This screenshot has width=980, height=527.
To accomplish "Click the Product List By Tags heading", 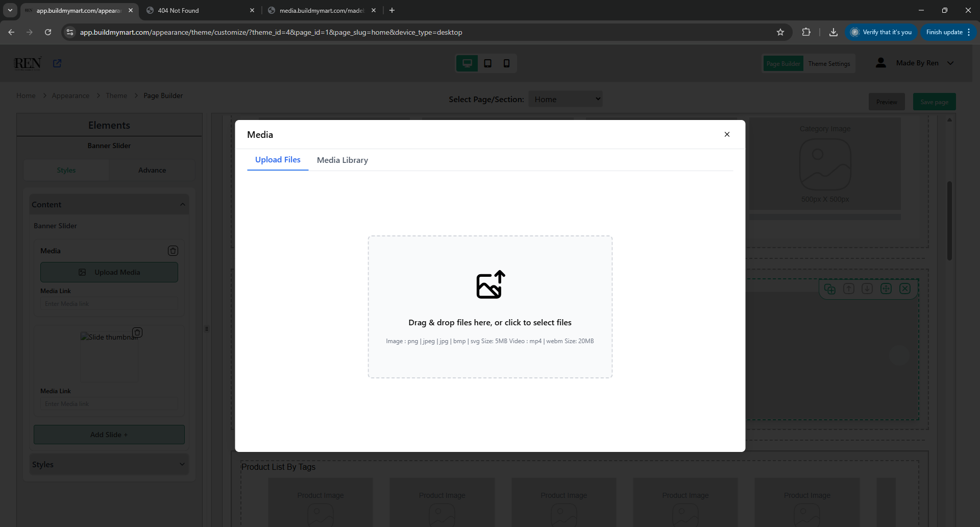I will (278, 467).
